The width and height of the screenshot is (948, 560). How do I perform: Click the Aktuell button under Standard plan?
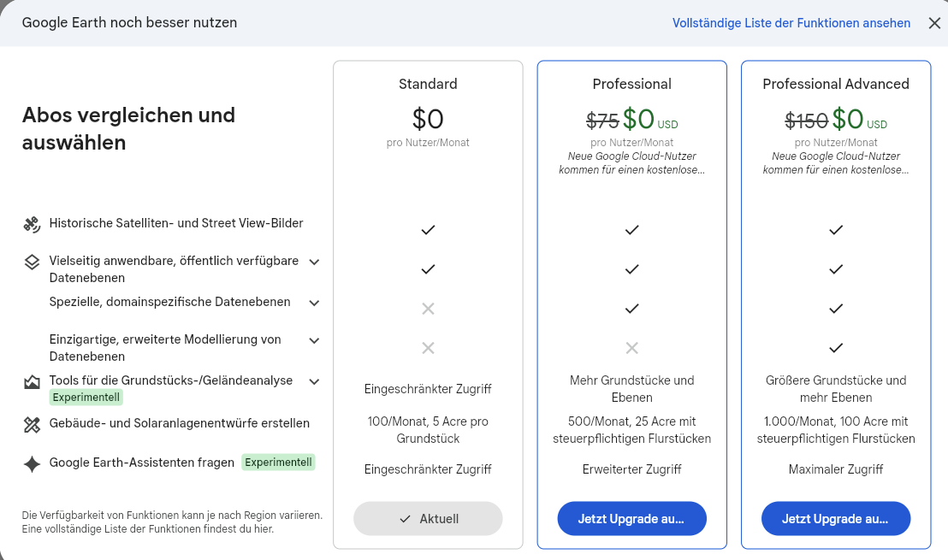(428, 518)
